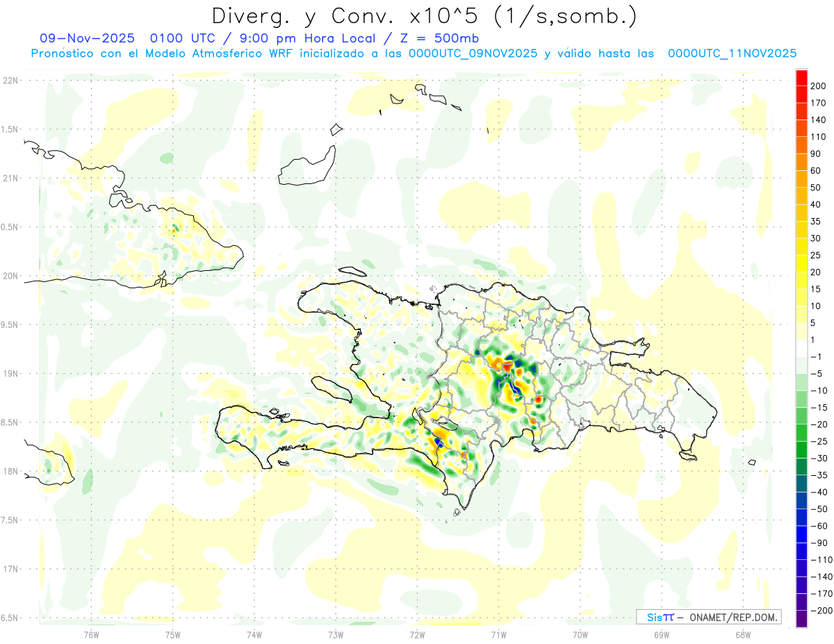This screenshot has width=834, height=644.
Task: Click the 8.5N latitude axis label
Action: 10,422
